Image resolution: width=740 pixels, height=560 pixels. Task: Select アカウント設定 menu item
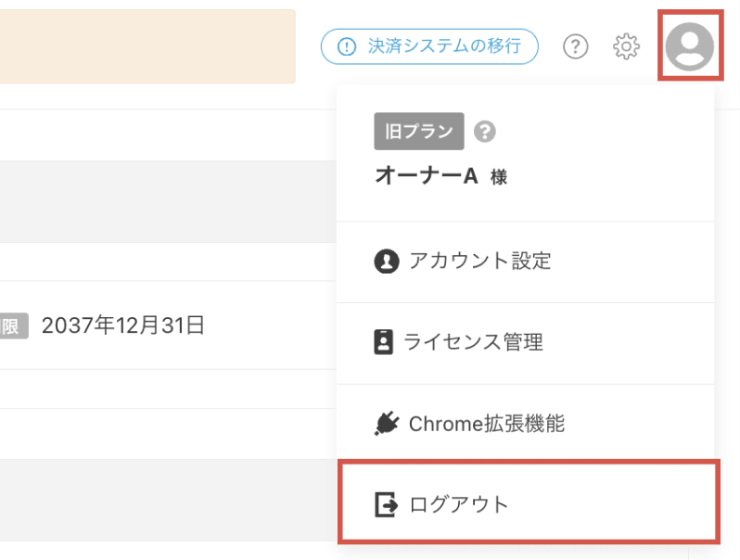coord(525,261)
